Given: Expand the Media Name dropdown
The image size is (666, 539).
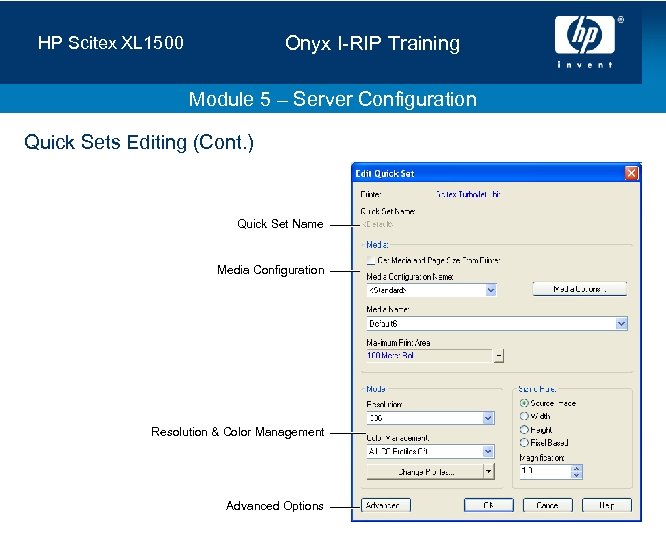Looking at the screenshot, I should click(x=621, y=324).
